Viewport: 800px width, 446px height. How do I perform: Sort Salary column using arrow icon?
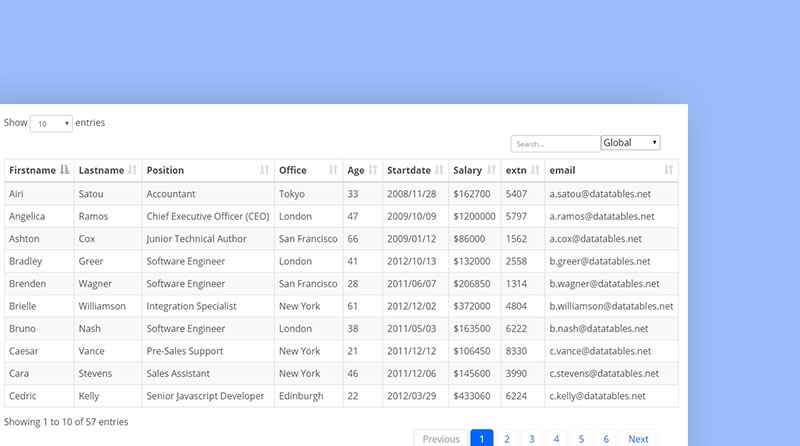point(491,170)
